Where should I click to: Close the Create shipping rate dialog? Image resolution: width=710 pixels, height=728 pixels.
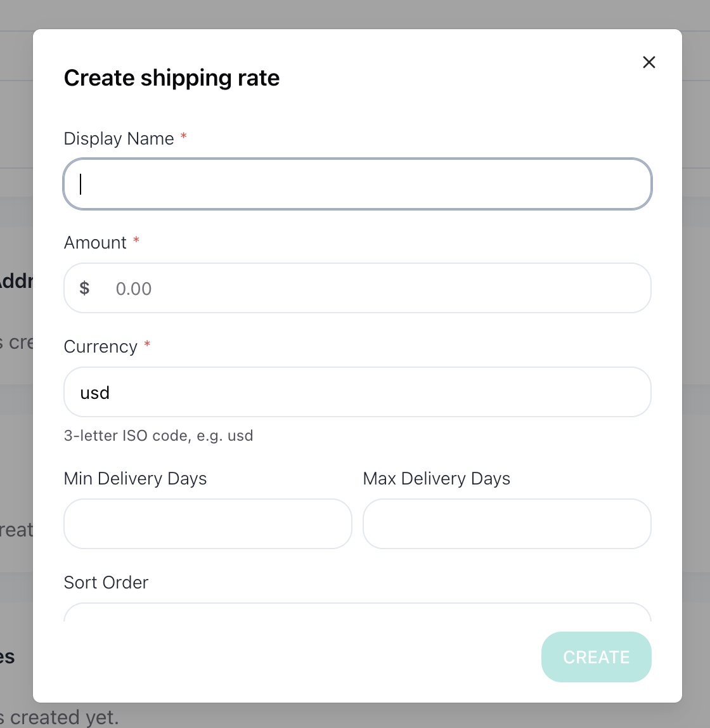coord(649,62)
